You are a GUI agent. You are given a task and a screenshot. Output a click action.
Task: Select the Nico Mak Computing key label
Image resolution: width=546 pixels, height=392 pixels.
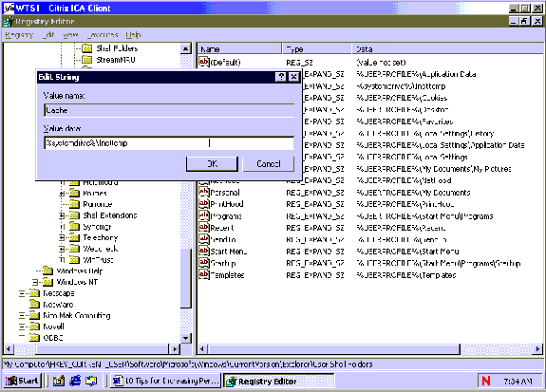click(77, 316)
